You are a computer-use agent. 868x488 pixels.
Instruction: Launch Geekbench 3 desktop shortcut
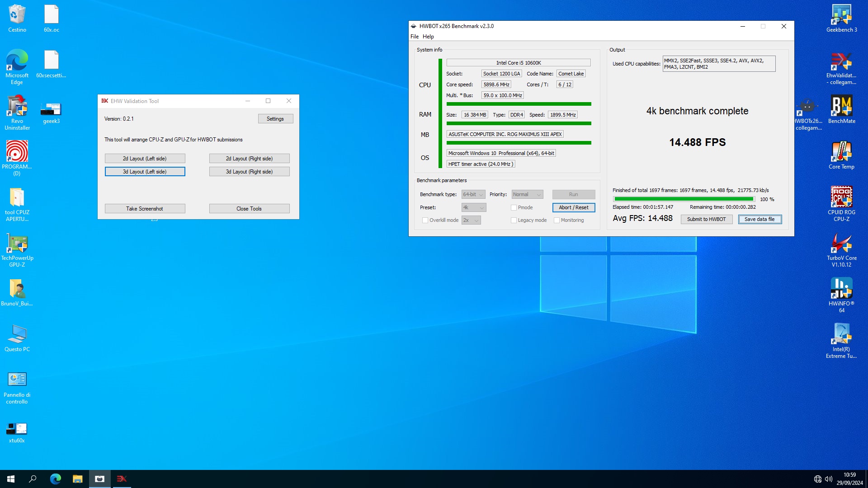point(842,18)
